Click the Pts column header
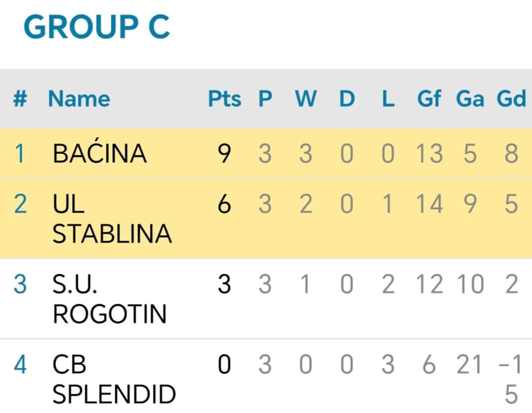532x413 pixels. click(x=224, y=98)
